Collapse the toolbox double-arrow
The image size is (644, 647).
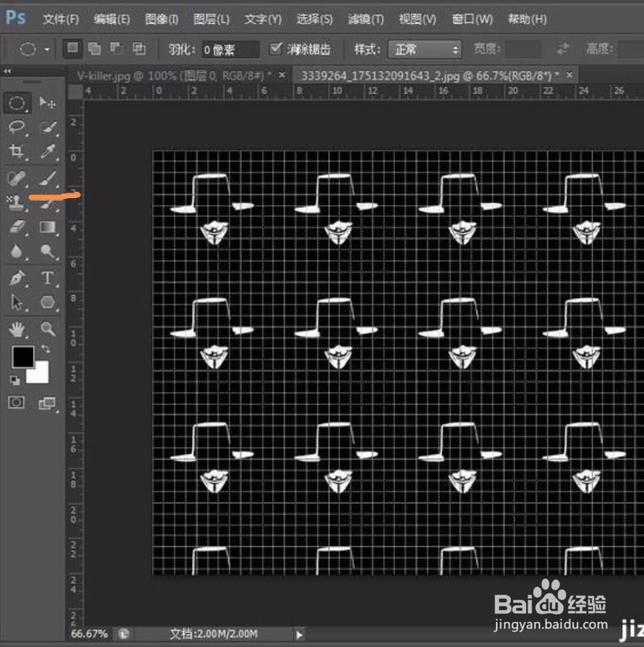[x=8, y=71]
